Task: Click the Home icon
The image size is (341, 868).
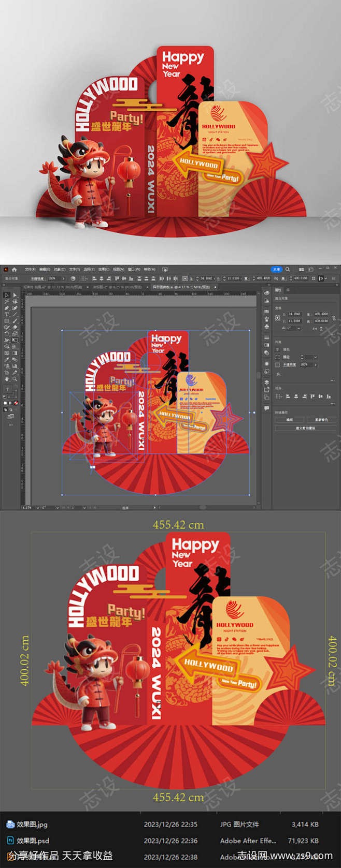Action: click(x=15, y=269)
